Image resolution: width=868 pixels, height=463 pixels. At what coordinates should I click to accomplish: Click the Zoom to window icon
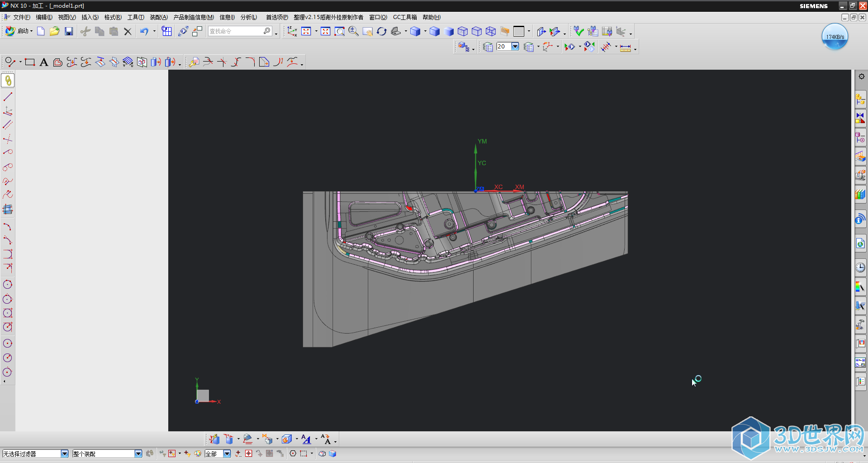click(340, 31)
